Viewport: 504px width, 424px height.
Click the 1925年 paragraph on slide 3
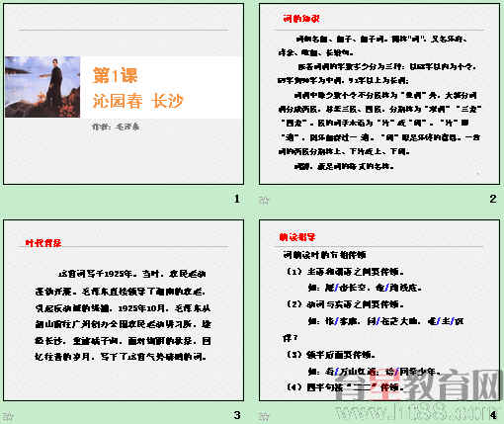(123, 315)
